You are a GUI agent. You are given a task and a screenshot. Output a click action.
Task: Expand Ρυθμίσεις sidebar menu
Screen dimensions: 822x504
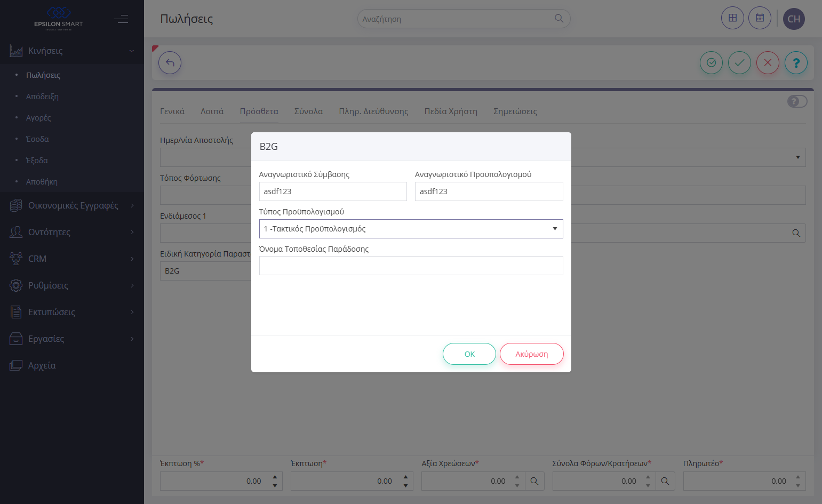[72, 285]
